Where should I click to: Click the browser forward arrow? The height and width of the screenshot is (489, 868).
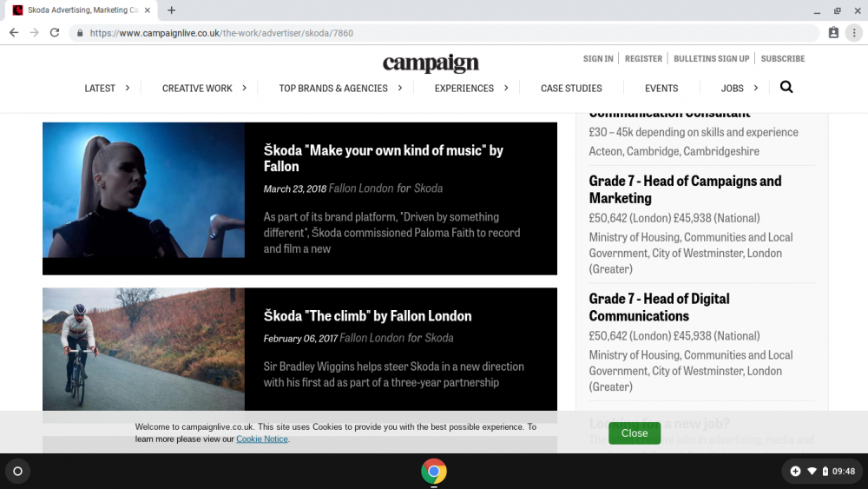[x=35, y=33]
